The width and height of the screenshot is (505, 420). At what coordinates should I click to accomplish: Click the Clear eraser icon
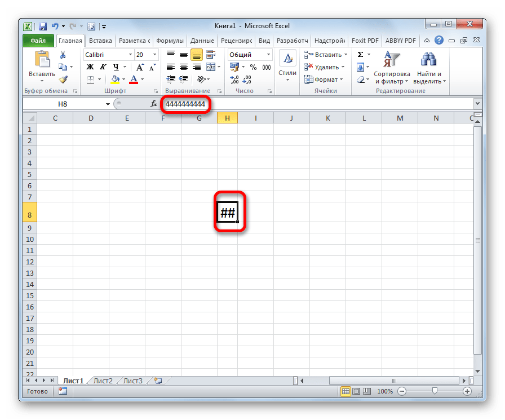360,79
